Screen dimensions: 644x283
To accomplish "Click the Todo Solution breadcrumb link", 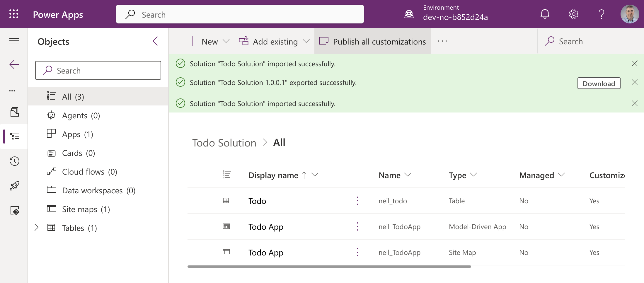I will coord(224,143).
